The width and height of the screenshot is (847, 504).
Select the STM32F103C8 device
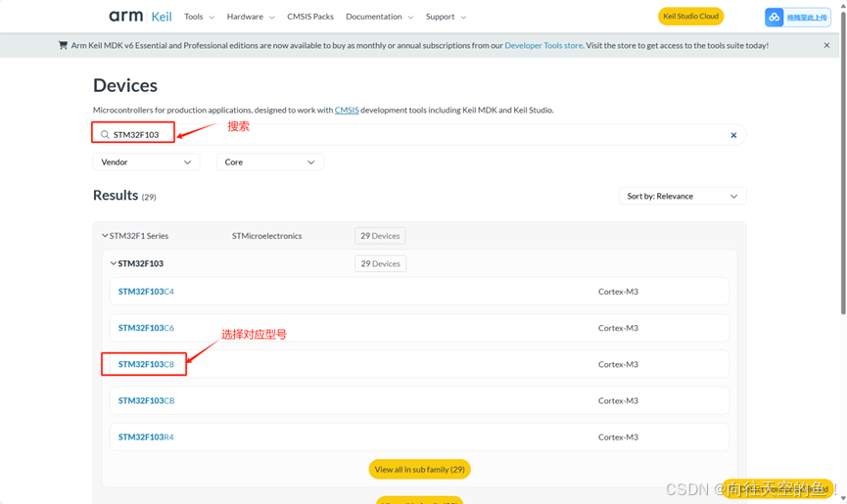tap(146, 364)
